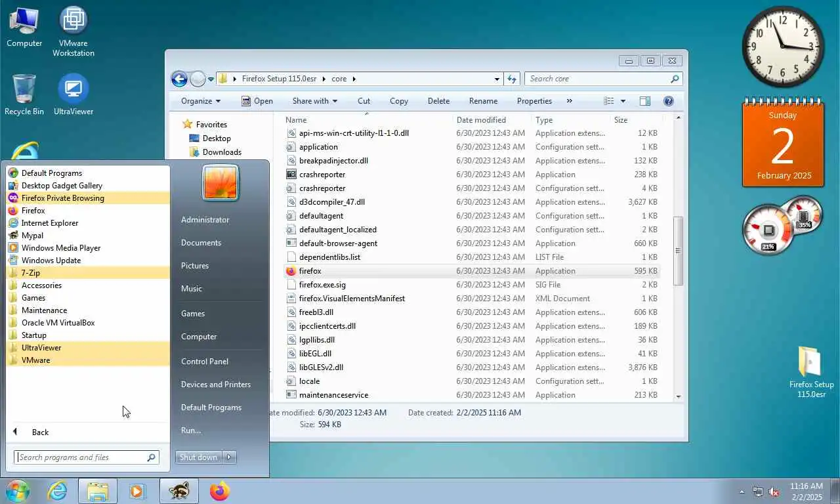Open Firefox Private Browsing in Start menu
Image resolution: width=840 pixels, height=504 pixels.
coord(88,198)
